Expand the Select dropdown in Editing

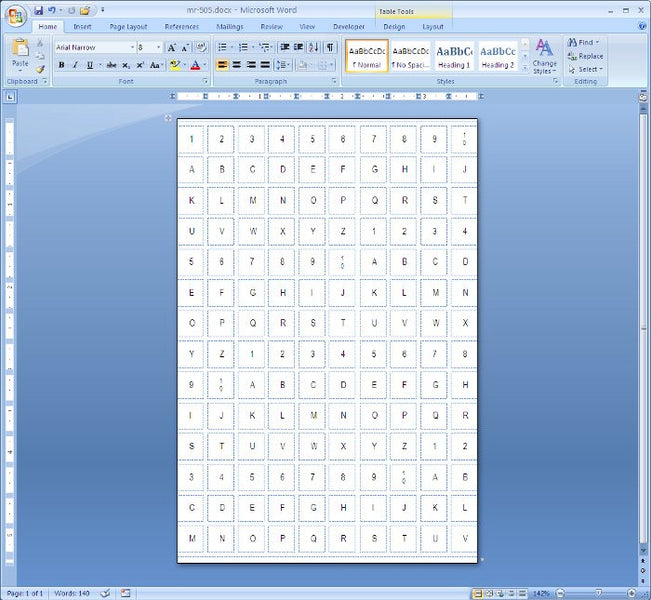(586, 69)
